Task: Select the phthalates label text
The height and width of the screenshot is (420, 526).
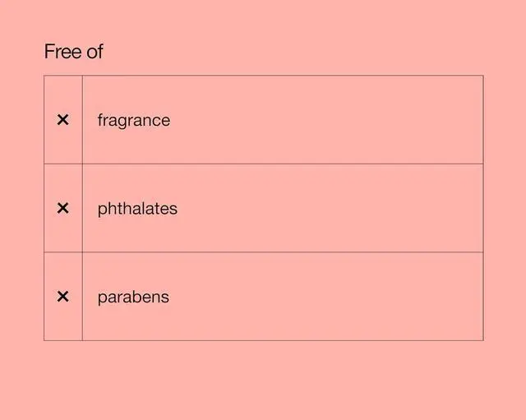Action: [x=137, y=209]
